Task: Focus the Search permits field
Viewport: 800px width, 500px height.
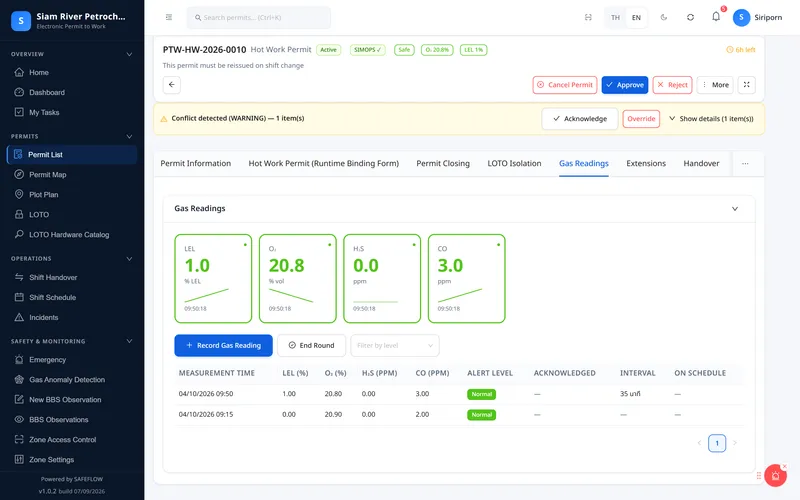Action: (259, 17)
